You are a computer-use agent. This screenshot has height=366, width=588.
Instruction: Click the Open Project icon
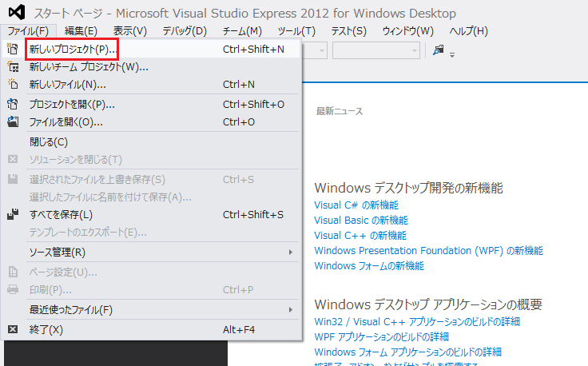(13, 104)
